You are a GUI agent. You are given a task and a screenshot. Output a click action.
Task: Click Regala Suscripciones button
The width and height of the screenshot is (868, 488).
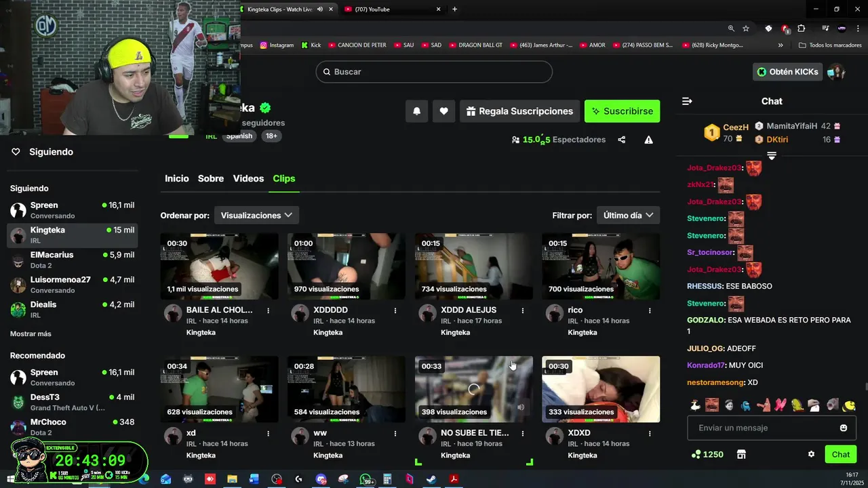pyautogui.click(x=519, y=111)
